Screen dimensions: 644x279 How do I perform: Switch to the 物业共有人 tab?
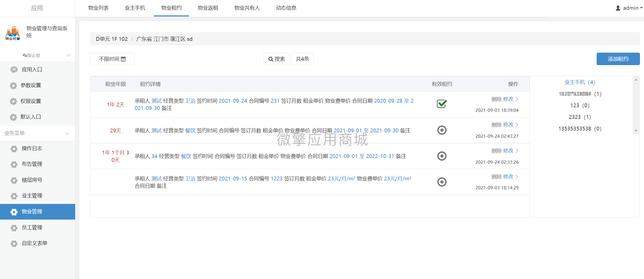click(x=247, y=8)
